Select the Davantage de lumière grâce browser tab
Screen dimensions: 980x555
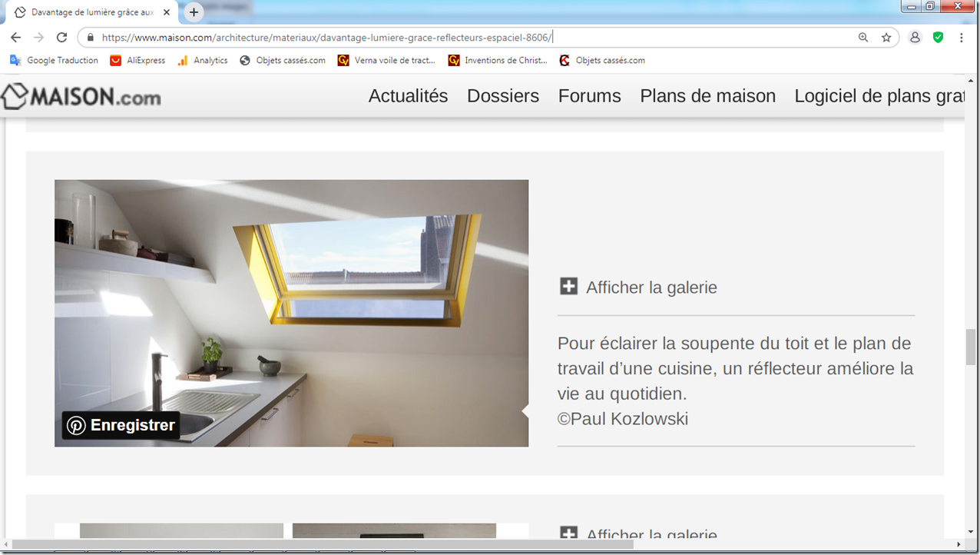pyautogui.click(x=92, y=12)
